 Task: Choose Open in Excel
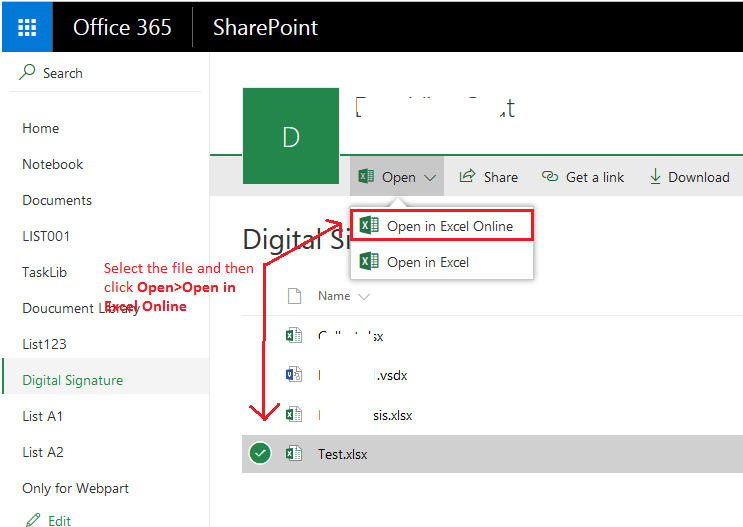point(442,262)
